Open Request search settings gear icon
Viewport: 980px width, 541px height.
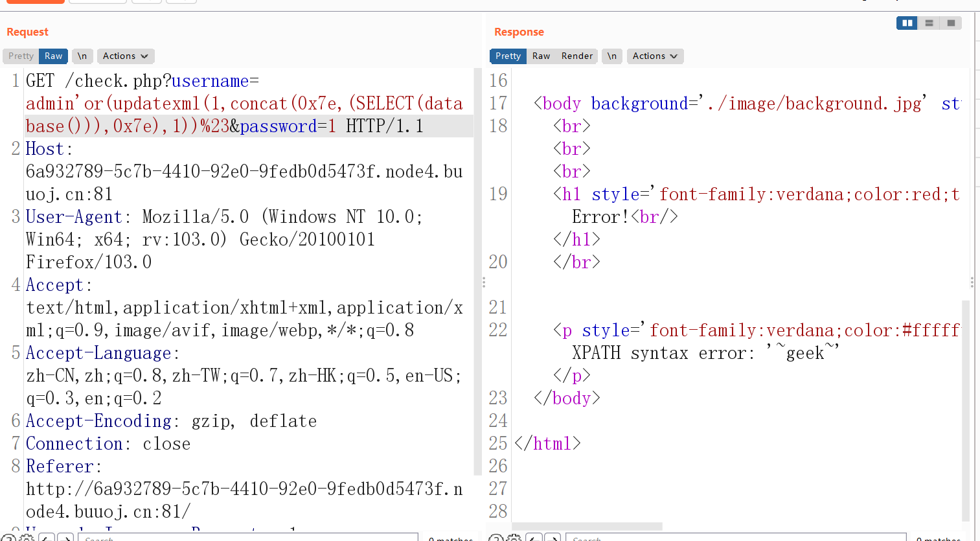tap(27, 538)
